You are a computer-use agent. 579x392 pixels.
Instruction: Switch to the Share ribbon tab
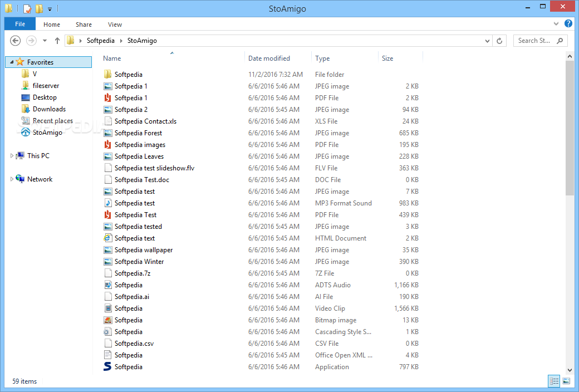tap(84, 24)
